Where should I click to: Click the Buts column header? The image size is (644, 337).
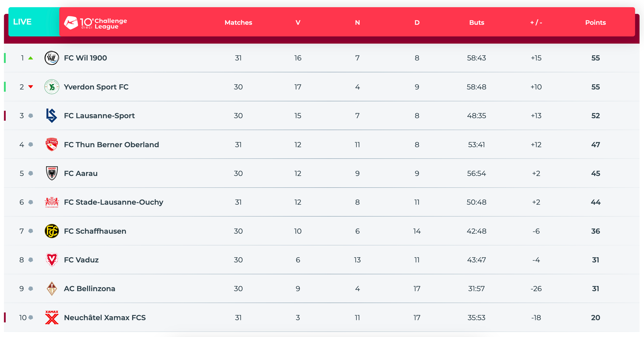coord(476,23)
